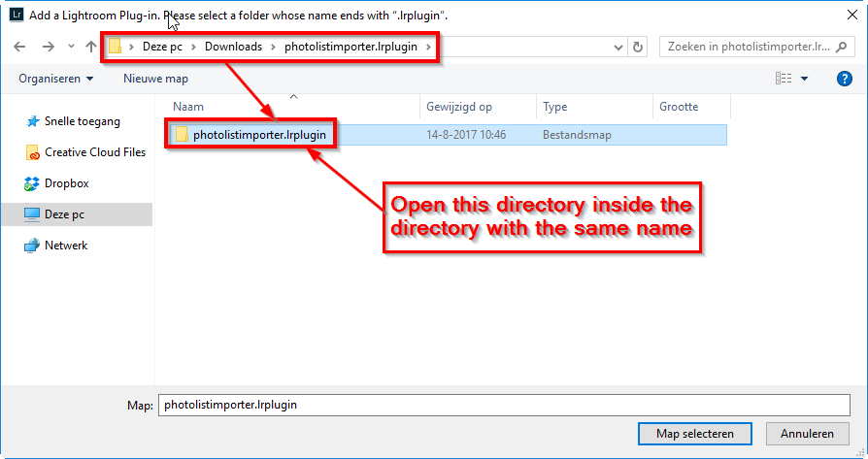Image resolution: width=868 pixels, height=459 pixels.
Task: Select the Dropbox sidebar item
Action: click(66, 182)
